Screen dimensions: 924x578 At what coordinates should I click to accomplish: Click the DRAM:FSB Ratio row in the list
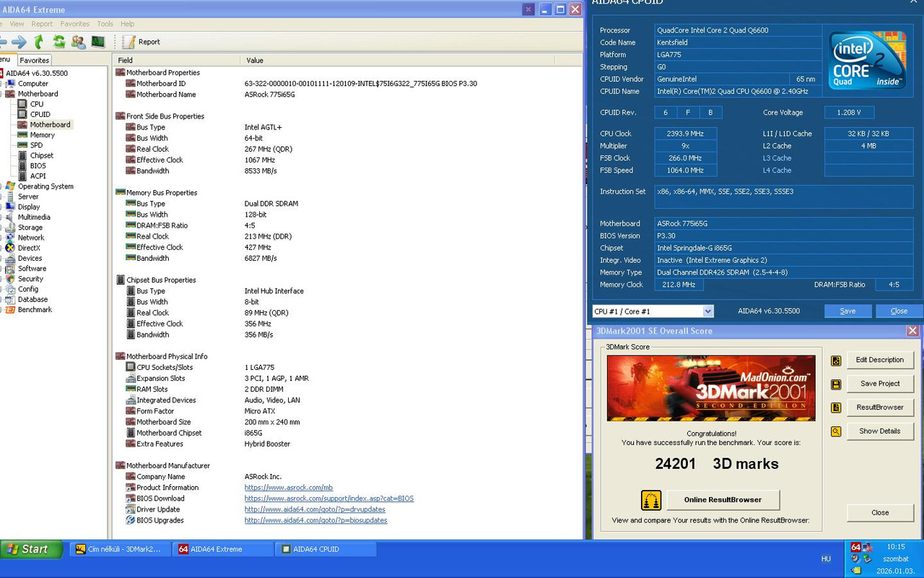348,225
